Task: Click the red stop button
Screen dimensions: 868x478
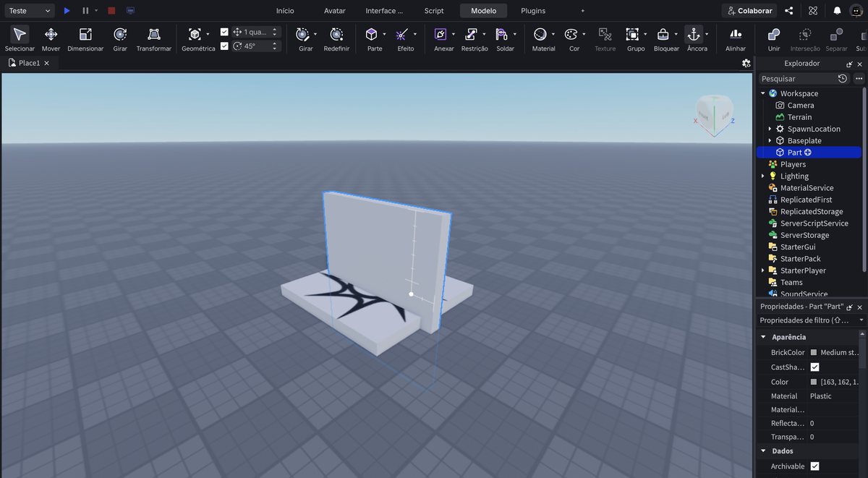Action: tap(111, 11)
